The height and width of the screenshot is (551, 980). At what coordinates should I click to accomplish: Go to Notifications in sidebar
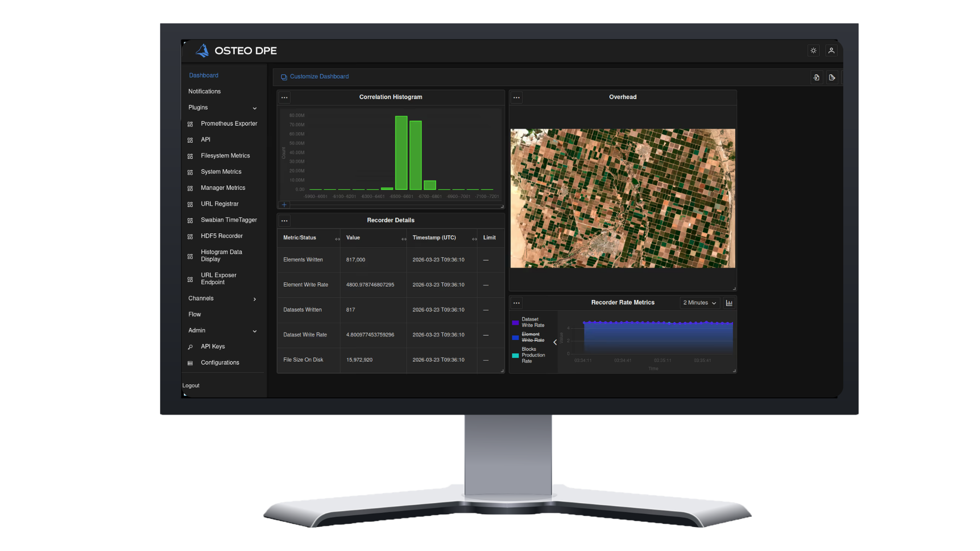205,91
